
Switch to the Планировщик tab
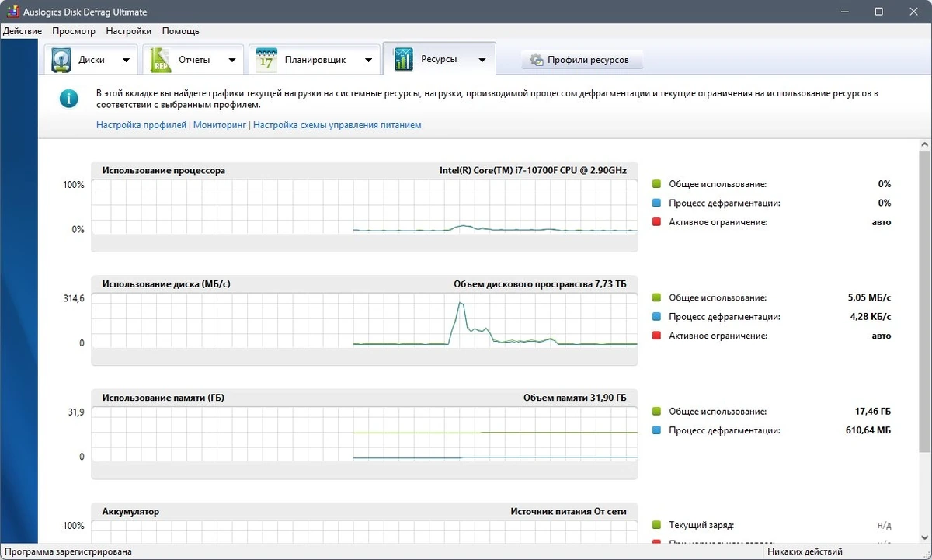click(315, 60)
